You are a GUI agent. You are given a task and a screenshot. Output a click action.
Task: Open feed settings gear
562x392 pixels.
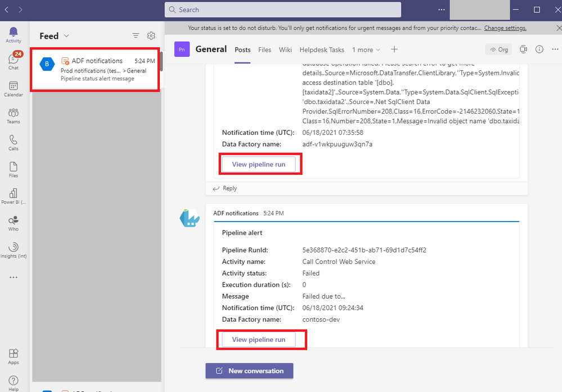coord(151,35)
